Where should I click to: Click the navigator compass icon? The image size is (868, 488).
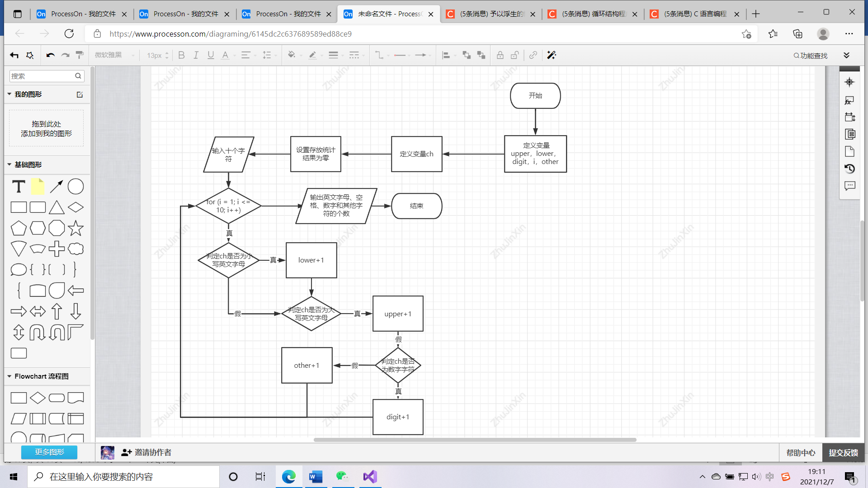[x=849, y=82]
